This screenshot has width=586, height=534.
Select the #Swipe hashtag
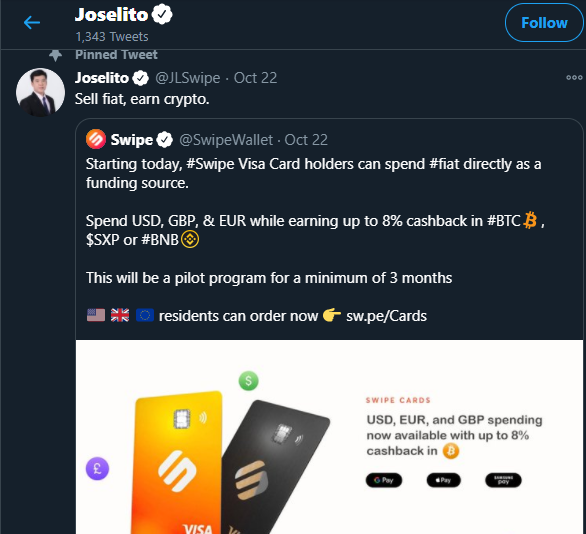[x=210, y=164]
